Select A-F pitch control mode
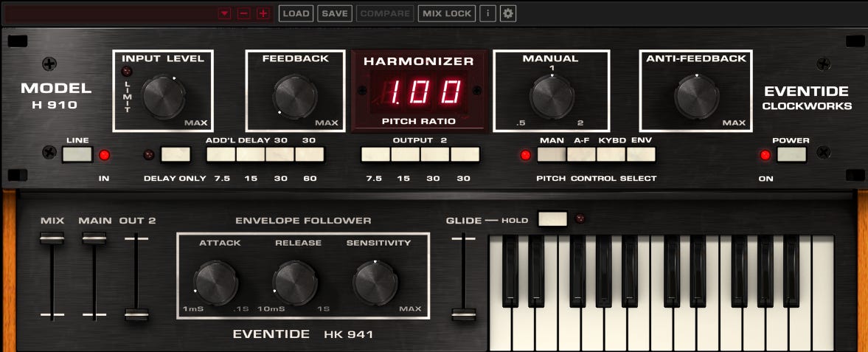868x352 pixels. (581, 155)
